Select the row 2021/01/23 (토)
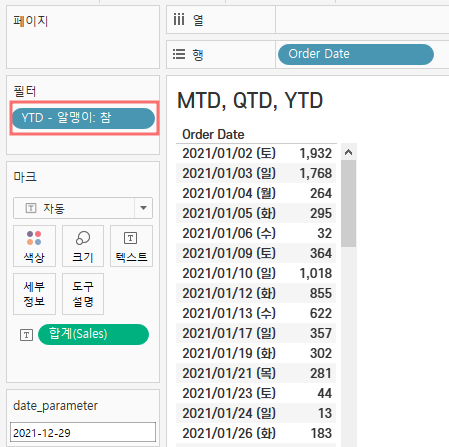This screenshot has height=447, width=449. click(256, 393)
